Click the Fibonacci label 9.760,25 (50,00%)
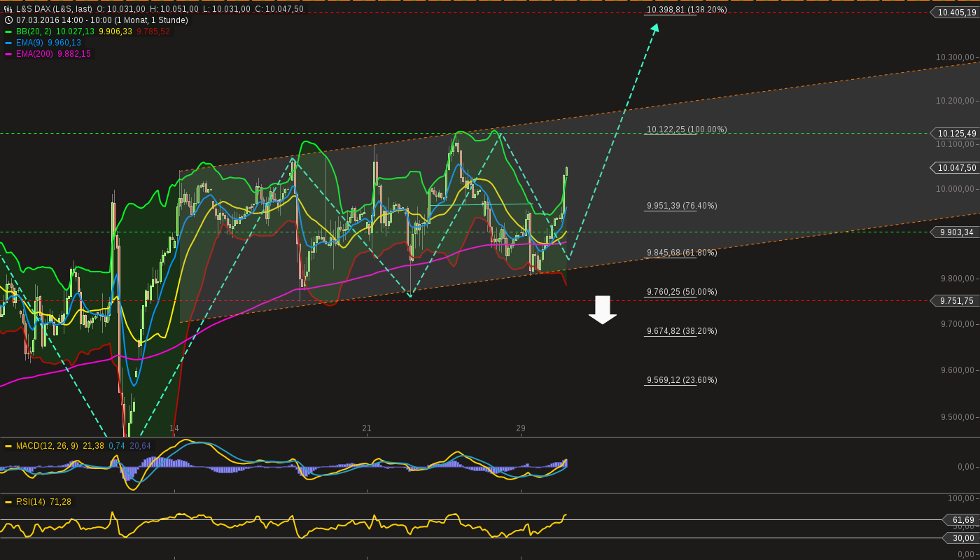The width and height of the screenshot is (980, 560). [682, 292]
